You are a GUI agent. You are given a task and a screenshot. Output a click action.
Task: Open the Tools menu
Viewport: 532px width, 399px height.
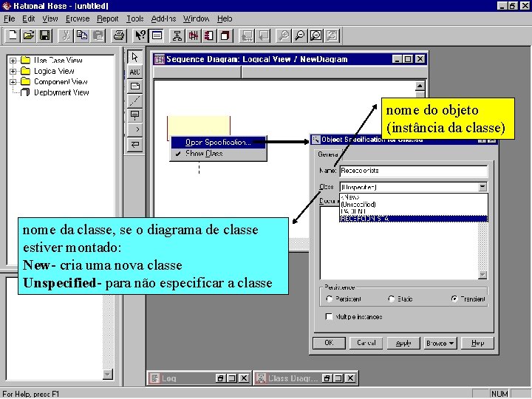[x=135, y=18]
